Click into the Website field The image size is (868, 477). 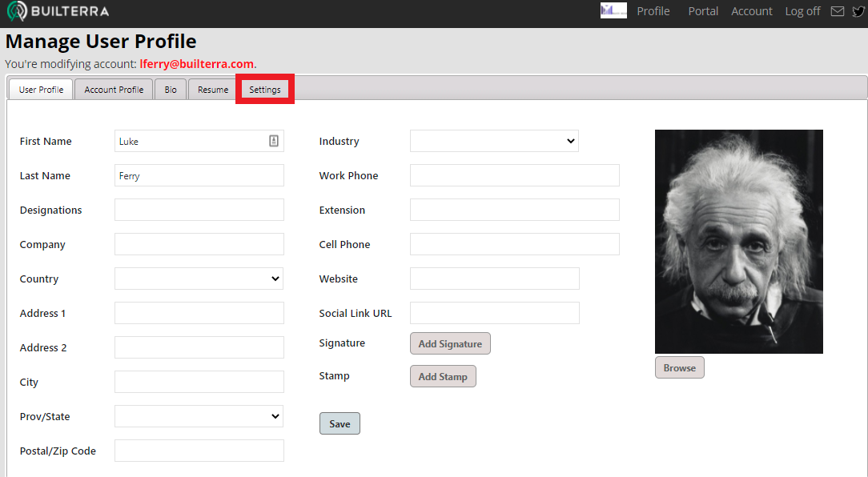click(495, 279)
